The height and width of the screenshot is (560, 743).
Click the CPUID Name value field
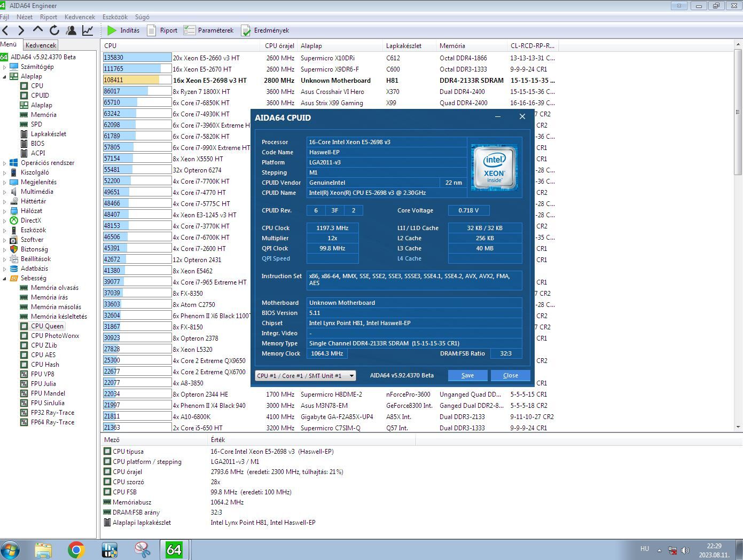point(387,193)
